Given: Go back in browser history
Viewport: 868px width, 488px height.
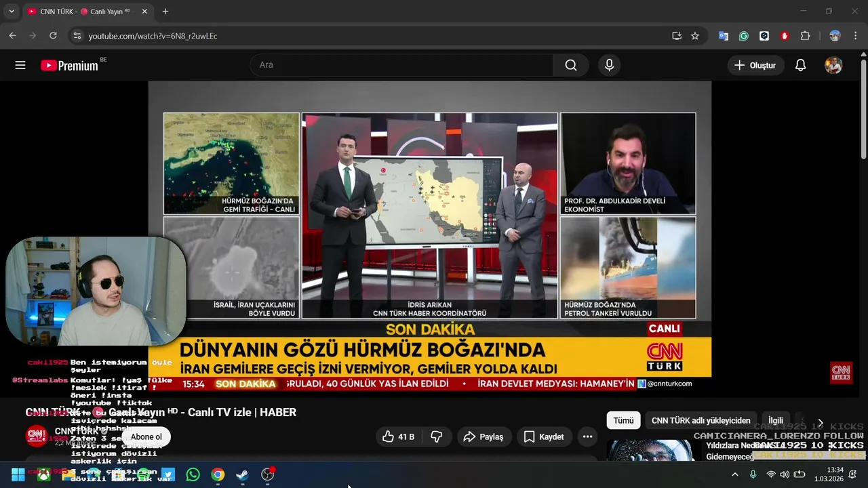Looking at the screenshot, I should 12,36.
